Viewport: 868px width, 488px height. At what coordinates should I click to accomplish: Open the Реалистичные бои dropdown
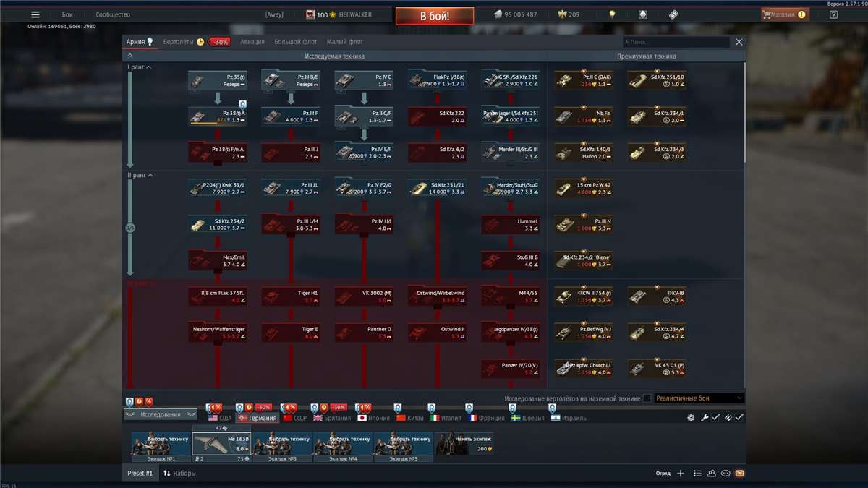click(699, 398)
